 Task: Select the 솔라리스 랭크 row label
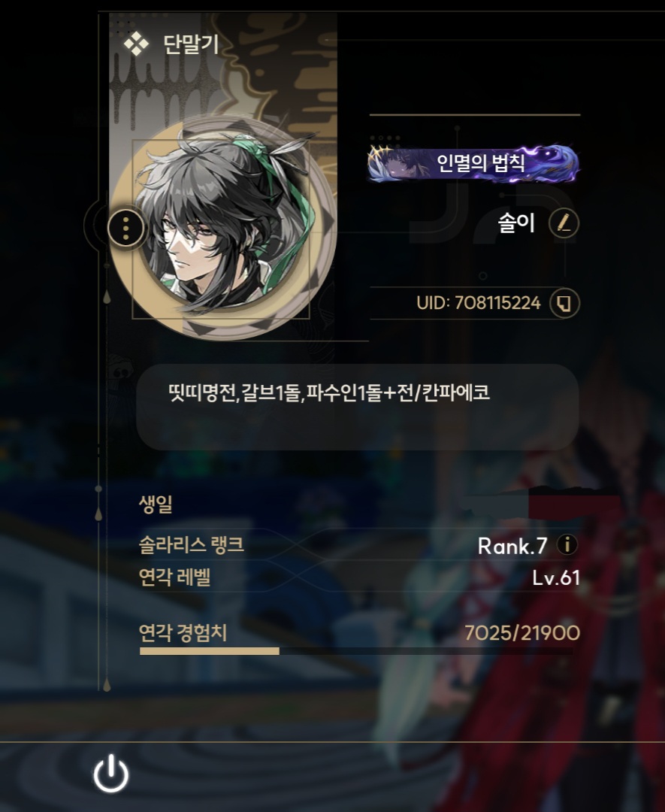pyautogui.click(x=191, y=545)
